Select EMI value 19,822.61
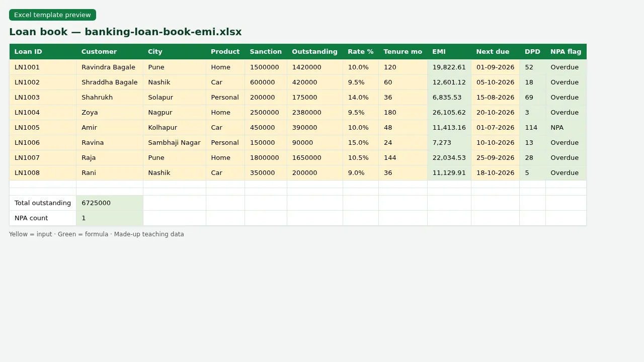 pyautogui.click(x=449, y=67)
